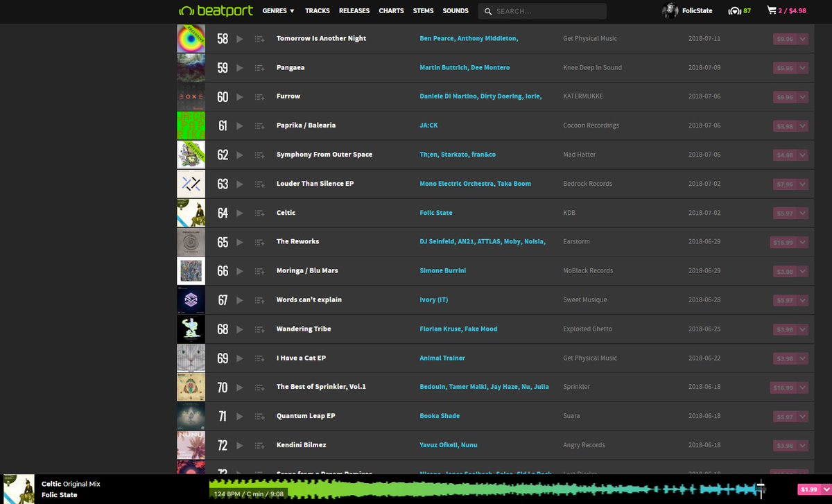Viewport: 832px width, 504px height.
Task: Open the Moringa / Blu Mars cover thumbnail
Action: [191, 270]
